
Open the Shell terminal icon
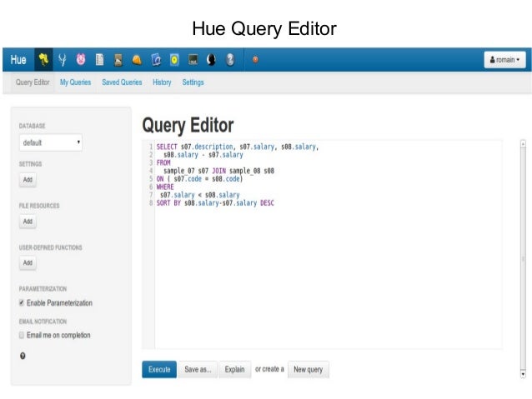pyautogui.click(x=193, y=60)
